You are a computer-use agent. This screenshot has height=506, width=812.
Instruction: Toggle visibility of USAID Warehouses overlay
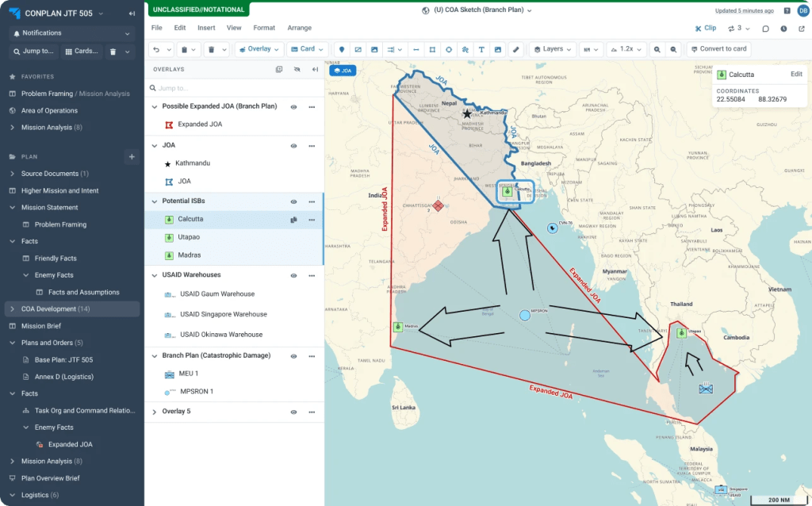coord(293,275)
